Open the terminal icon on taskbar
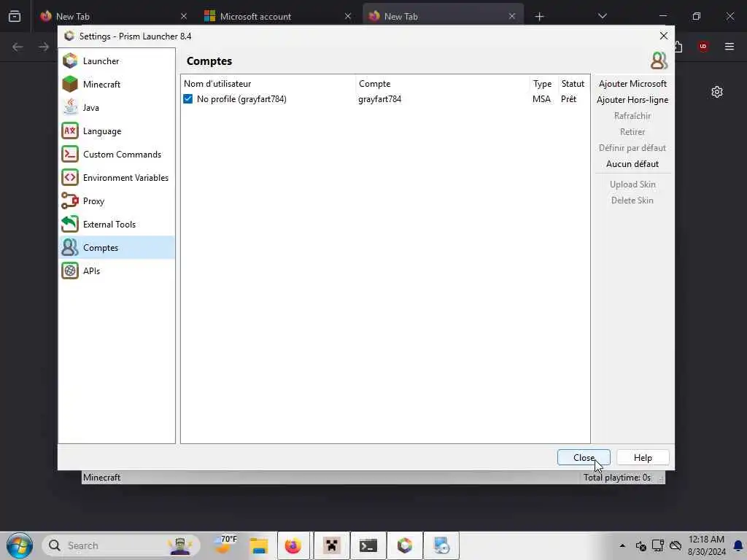The image size is (747, 560). coord(368,545)
